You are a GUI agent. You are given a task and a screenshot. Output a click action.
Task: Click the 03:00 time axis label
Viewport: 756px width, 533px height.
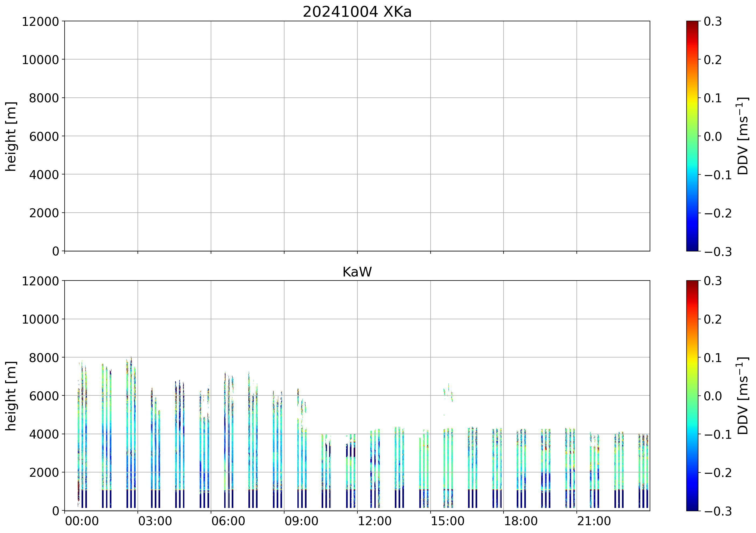click(x=155, y=521)
